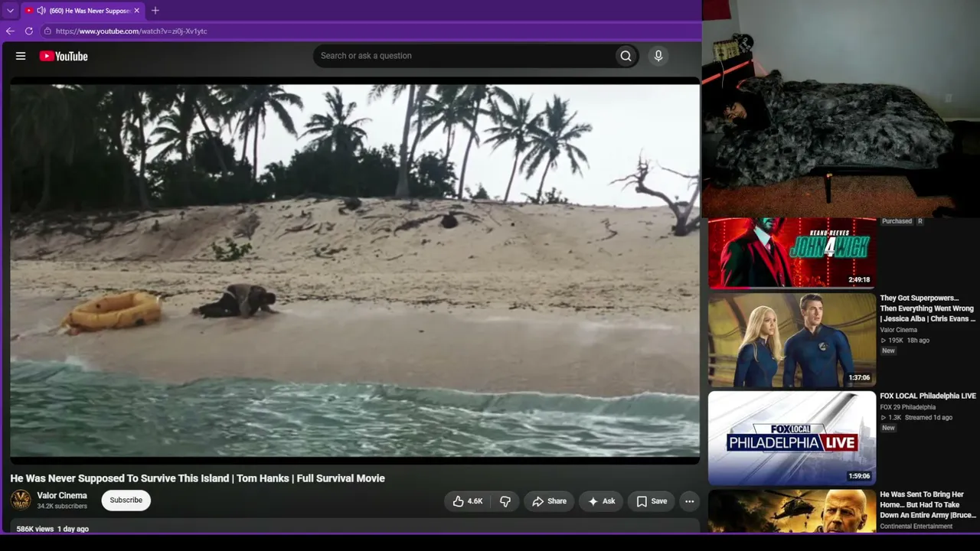Open the YouTube guide hamburger menu
Viewport: 980px width, 551px height.
(x=21, y=56)
